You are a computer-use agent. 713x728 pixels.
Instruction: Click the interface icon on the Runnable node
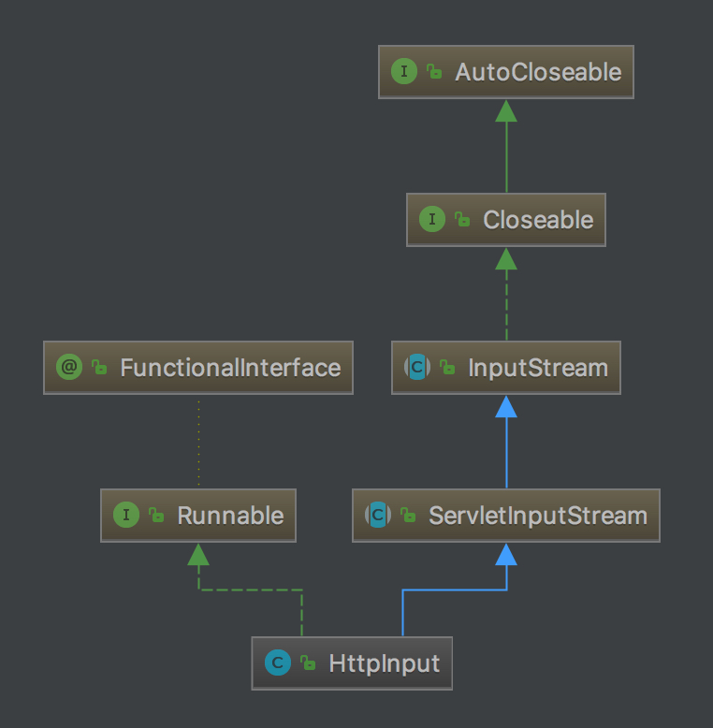[126, 515]
